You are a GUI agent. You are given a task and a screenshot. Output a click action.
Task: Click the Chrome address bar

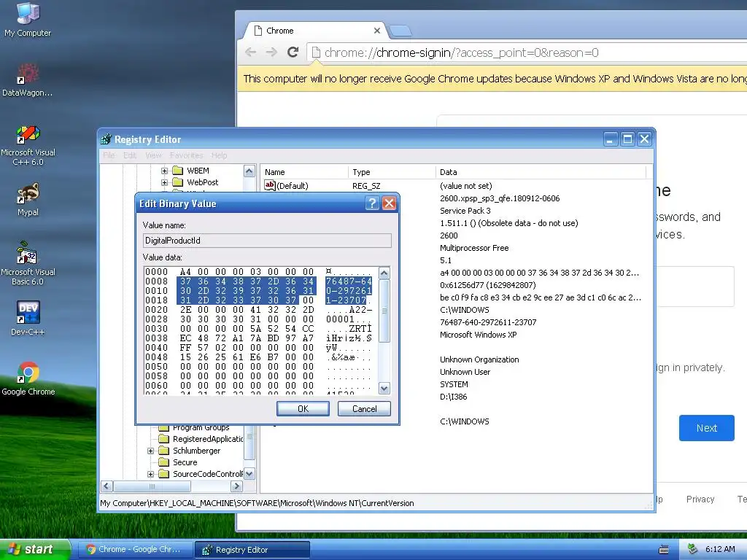point(527,52)
